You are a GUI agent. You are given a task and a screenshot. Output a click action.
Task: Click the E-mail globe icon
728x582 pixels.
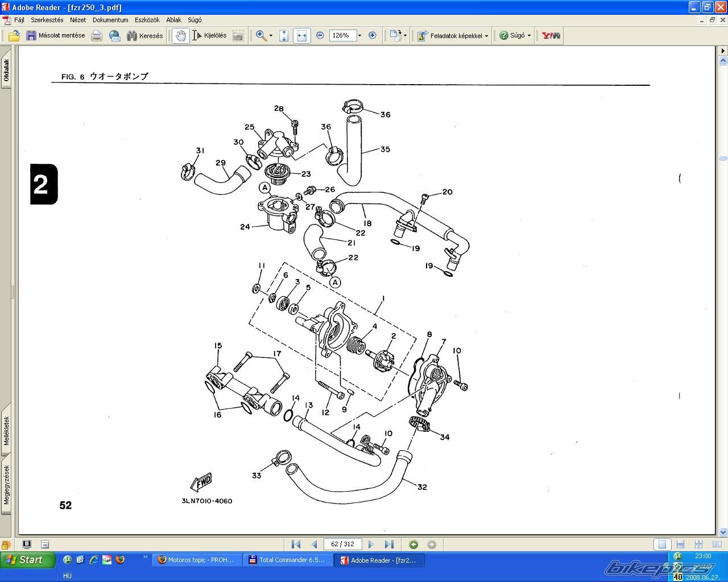[x=115, y=35]
